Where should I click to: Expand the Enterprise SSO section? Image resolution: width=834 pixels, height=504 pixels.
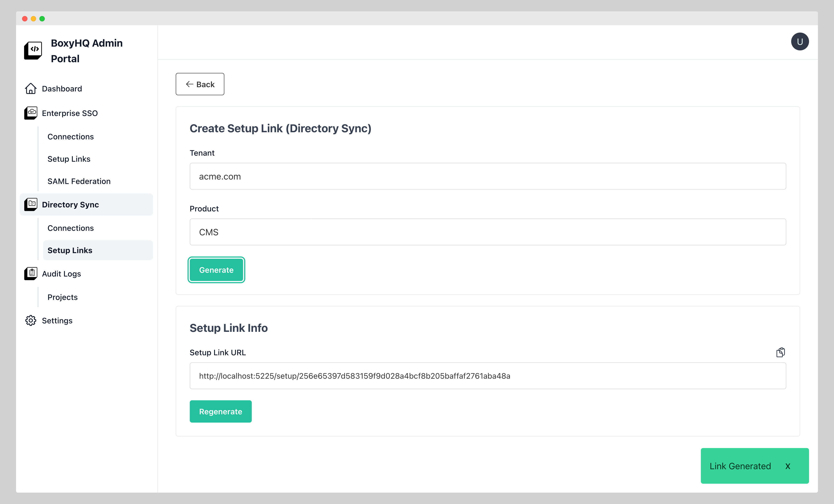[x=70, y=113]
